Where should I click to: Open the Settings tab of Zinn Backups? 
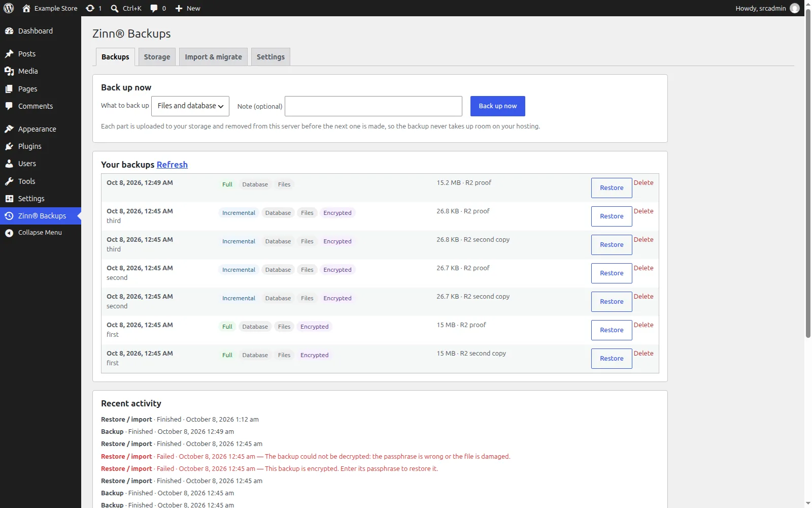point(270,57)
